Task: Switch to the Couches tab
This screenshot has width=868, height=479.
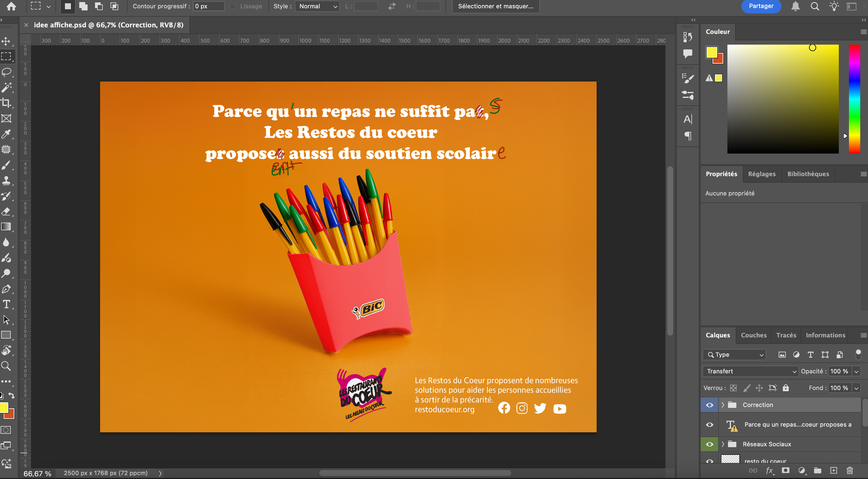Action: click(x=753, y=335)
